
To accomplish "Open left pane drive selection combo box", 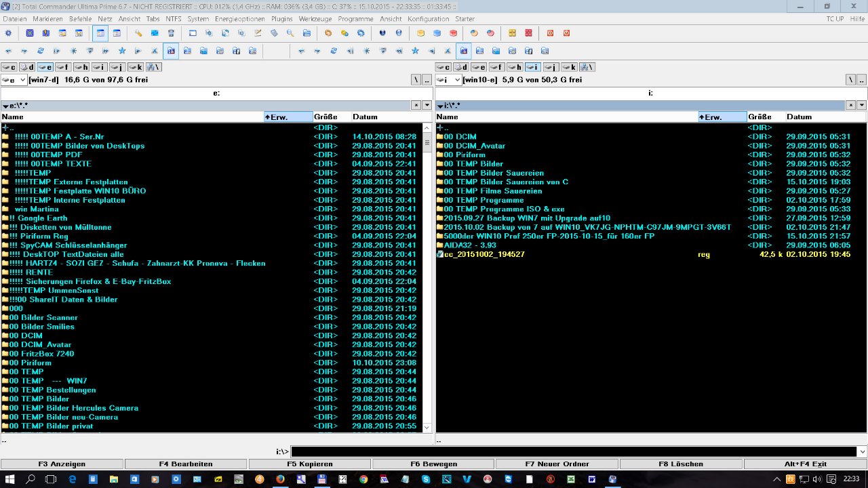I will [14, 80].
